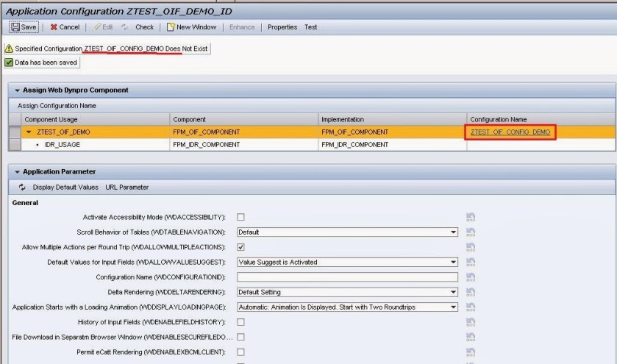Reset Scroll Behavior of Tables with undo icon

pyautogui.click(x=471, y=232)
